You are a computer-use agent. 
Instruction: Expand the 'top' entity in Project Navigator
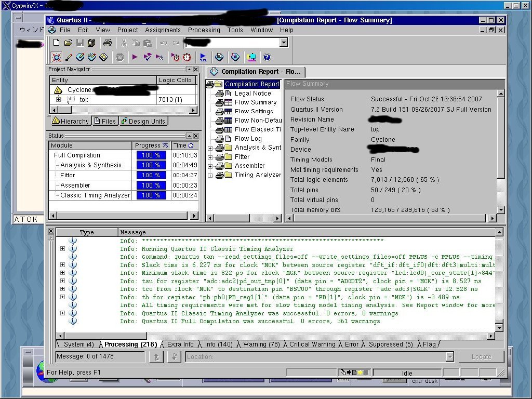58,99
